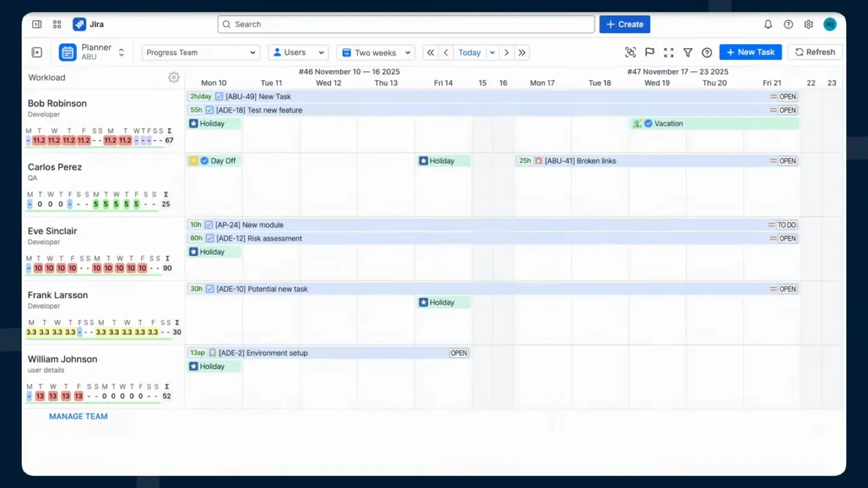The width and height of the screenshot is (868, 488).
Task: Enter fullscreen mode with expand icon
Action: [668, 52]
